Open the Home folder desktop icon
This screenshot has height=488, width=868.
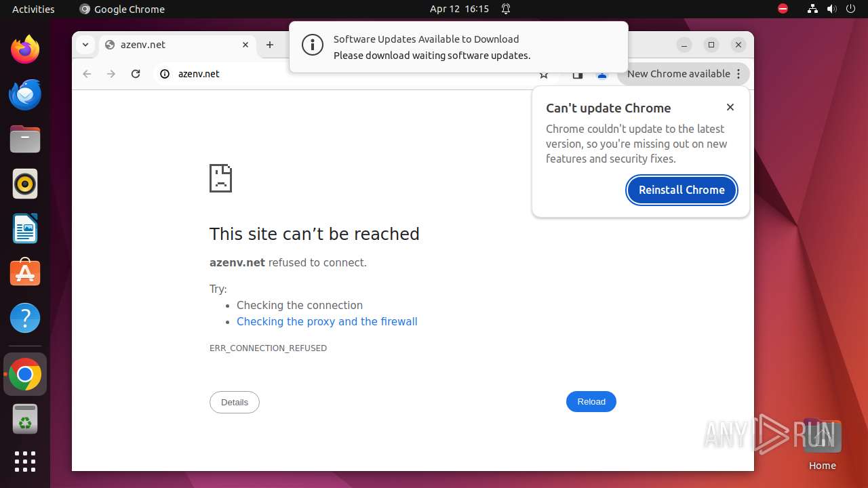822,444
